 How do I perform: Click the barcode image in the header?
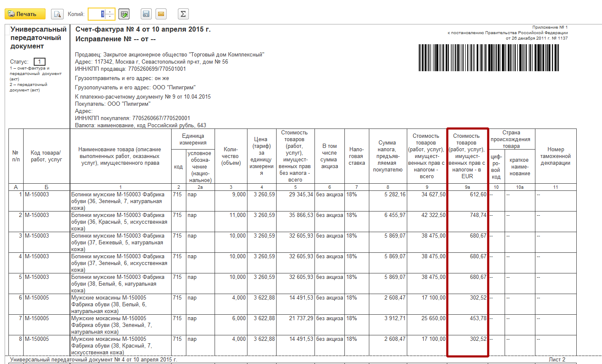coord(489,58)
